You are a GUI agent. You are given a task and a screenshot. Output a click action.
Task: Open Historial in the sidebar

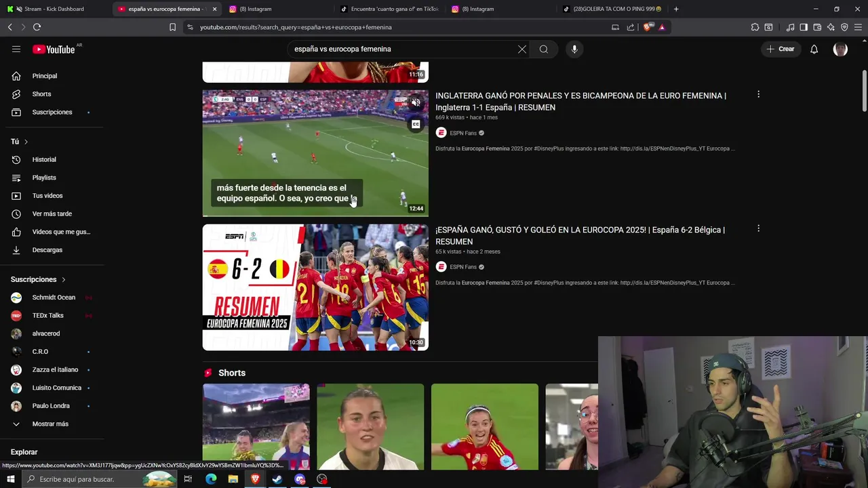44,159
